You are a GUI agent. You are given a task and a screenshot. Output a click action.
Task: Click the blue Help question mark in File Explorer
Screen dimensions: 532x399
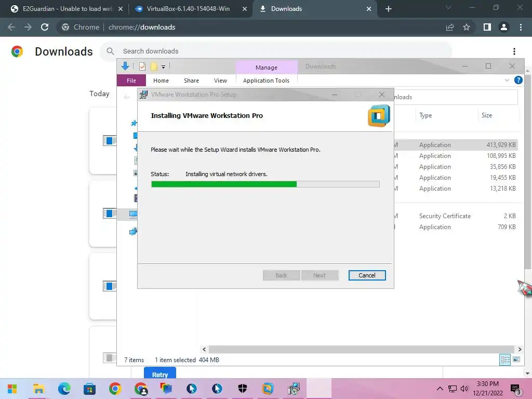(x=518, y=80)
